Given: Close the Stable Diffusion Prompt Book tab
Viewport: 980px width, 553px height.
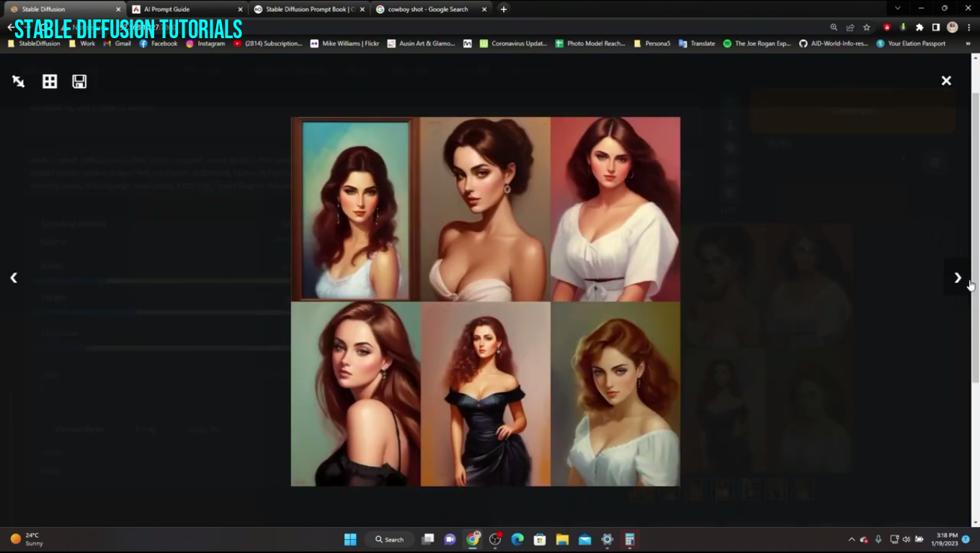Looking at the screenshot, I should pyautogui.click(x=362, y=9).
